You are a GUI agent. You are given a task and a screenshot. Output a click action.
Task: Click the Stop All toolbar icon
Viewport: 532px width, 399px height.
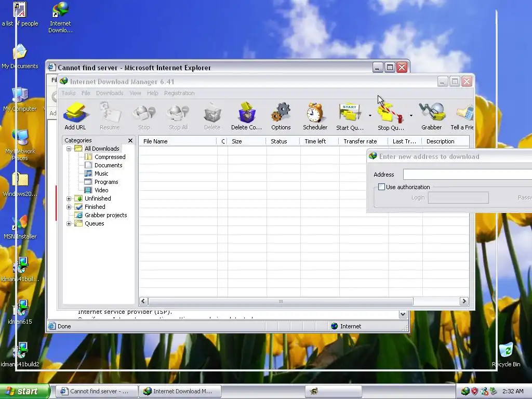(178, 116)
